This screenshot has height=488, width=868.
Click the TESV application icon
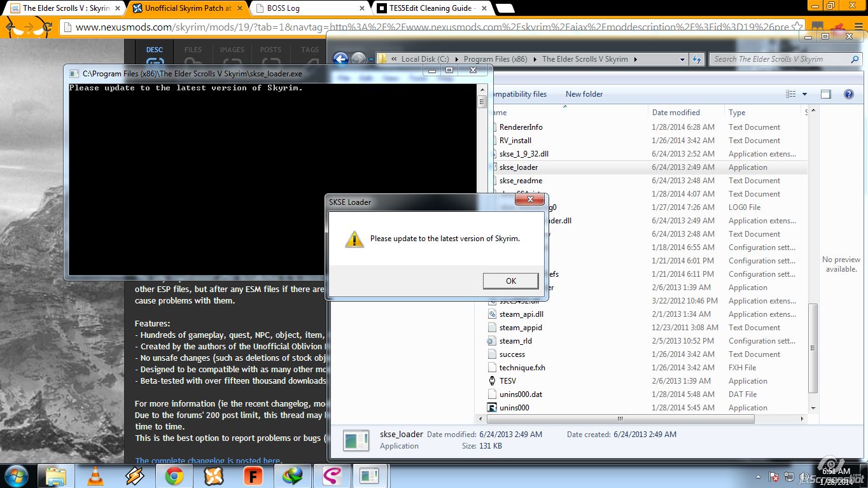(x=493, y=381)
